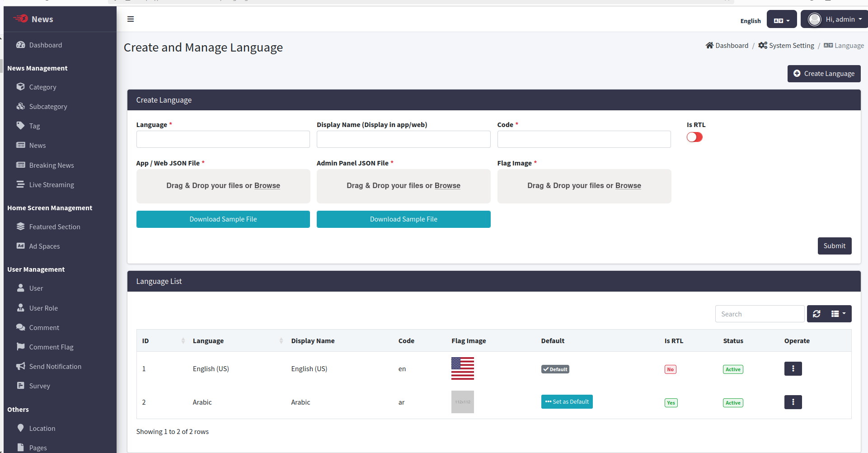Click the Send Notification megaphone icon

coord(21,366)
